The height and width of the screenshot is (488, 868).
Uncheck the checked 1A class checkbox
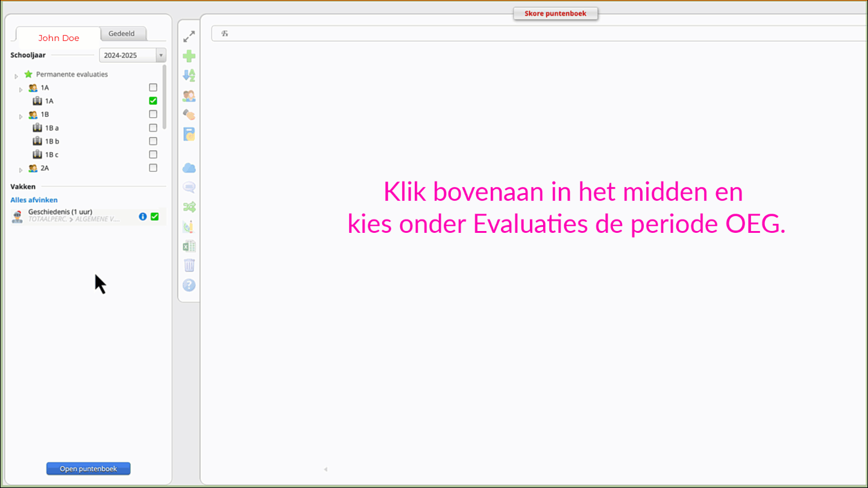pos(153,101)
